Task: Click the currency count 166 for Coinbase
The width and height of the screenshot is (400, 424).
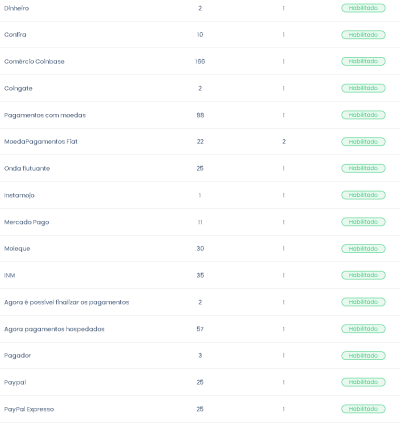Action: (x=200, y=61)
